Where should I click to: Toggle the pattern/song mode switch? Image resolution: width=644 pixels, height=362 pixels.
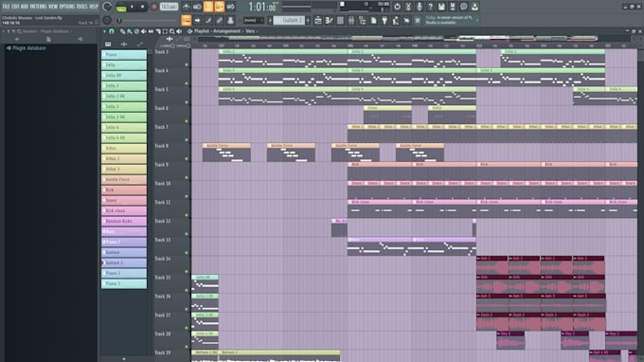[x=121, y=7]
